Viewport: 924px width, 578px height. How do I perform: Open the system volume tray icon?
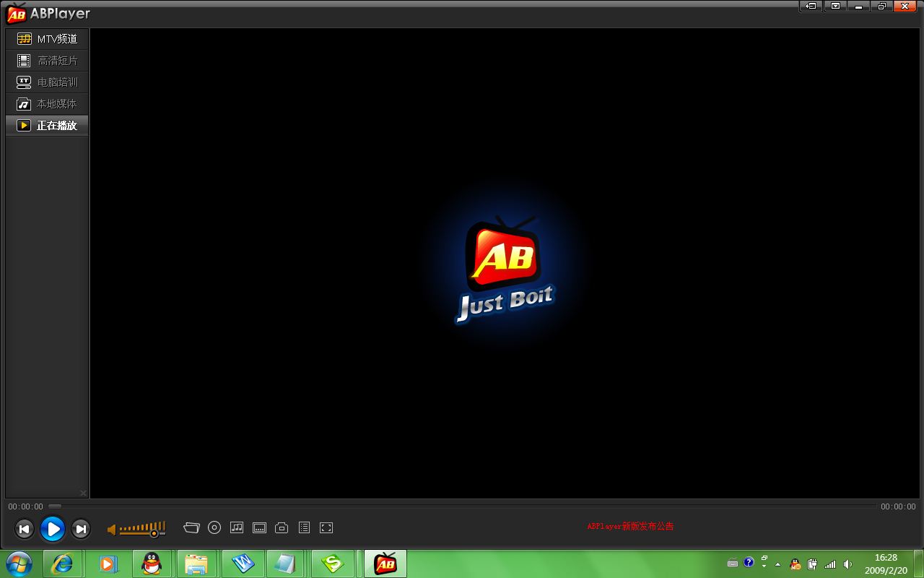point(847,564)
